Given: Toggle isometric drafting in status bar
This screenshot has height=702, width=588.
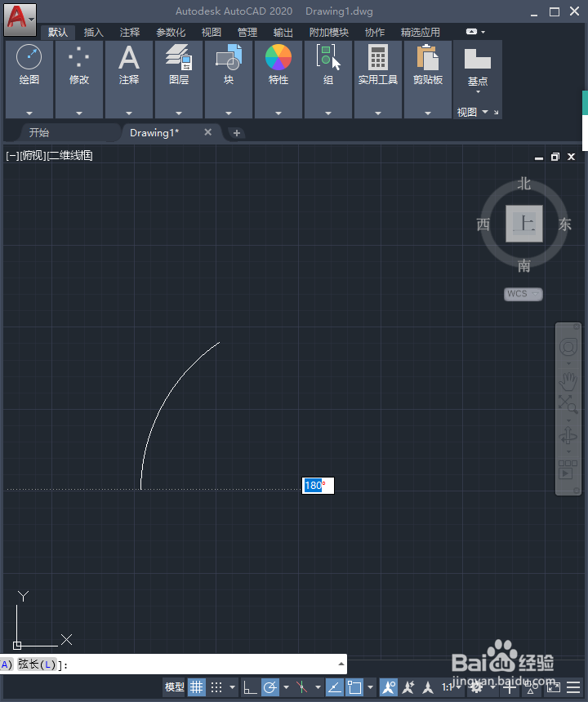Looking at the screenshot, I should point(302,687).
